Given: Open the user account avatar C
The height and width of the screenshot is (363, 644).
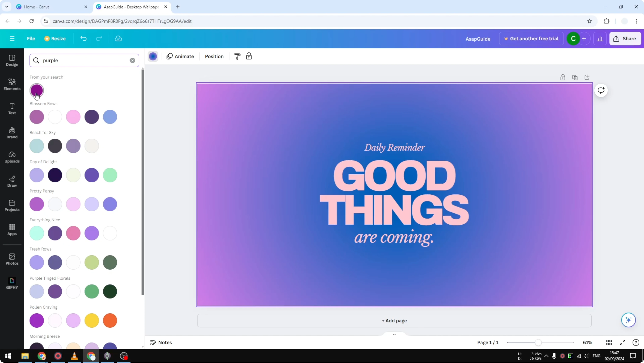Looking at the screenshot, I should [x=573, y=39].
